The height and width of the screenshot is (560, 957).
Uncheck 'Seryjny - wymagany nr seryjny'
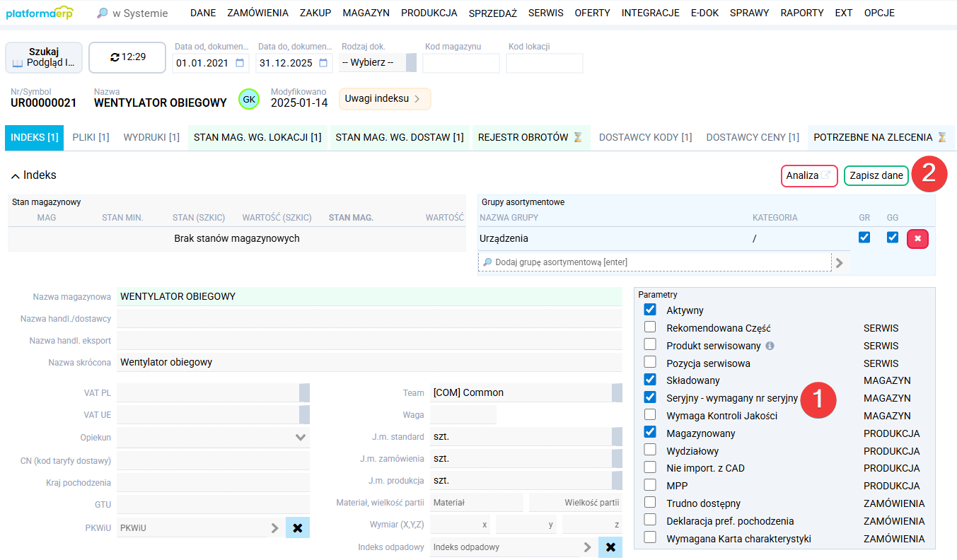tap(649, 397)
